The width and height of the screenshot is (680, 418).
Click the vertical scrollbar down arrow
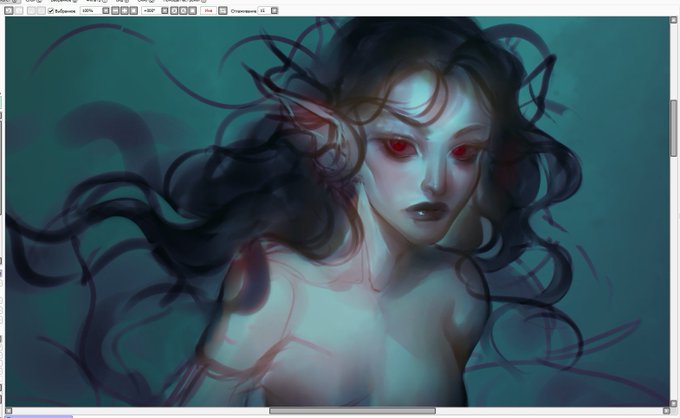(x=673, y=403)
